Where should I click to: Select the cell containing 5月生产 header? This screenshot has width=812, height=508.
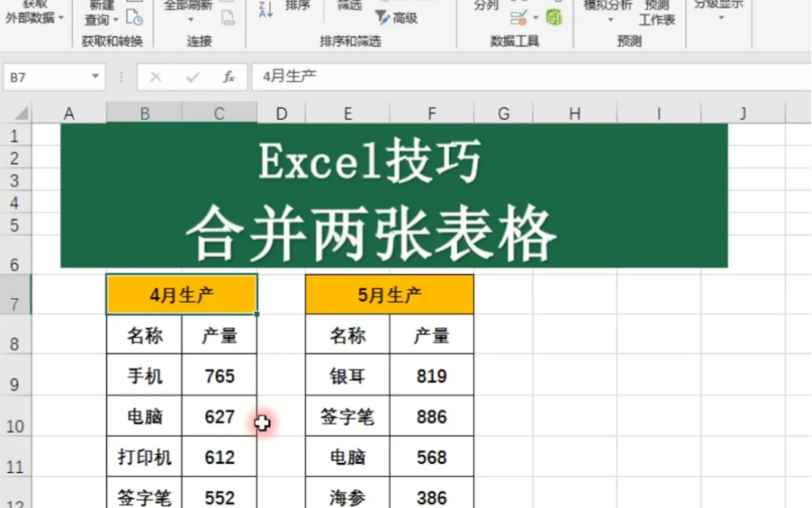[x=389, y=293]
